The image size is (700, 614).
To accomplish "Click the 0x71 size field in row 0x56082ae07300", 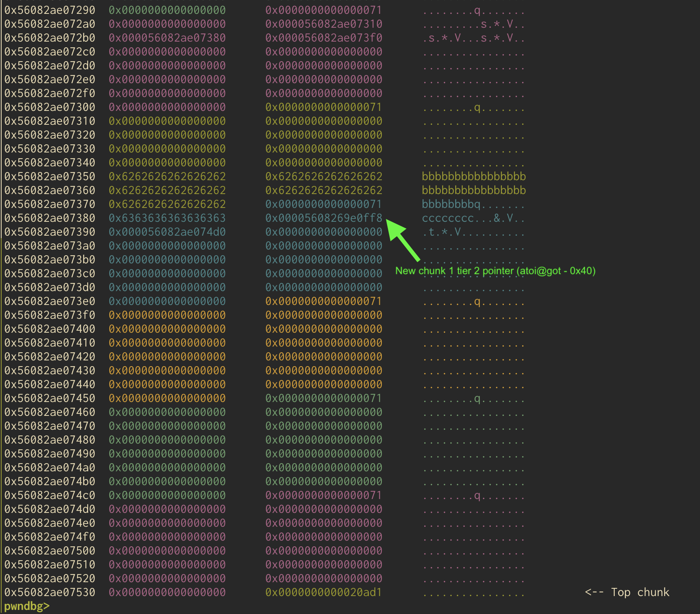I will pos(323,107).
